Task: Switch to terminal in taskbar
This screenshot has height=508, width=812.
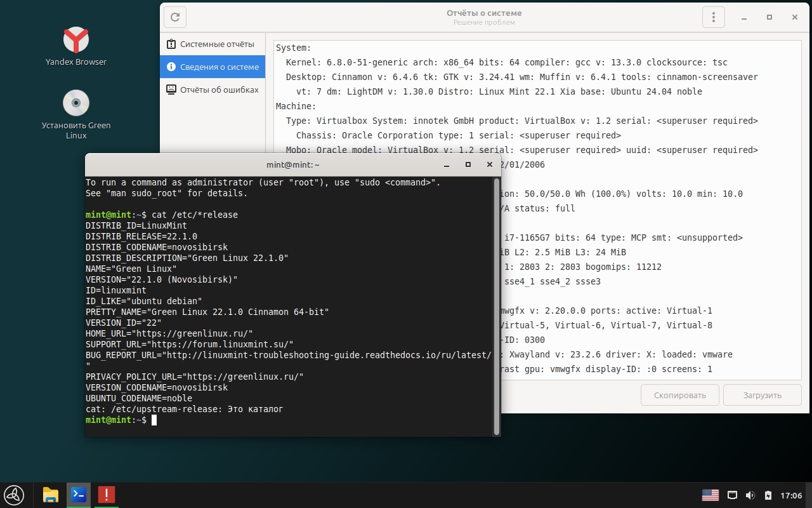Action: 79,495
